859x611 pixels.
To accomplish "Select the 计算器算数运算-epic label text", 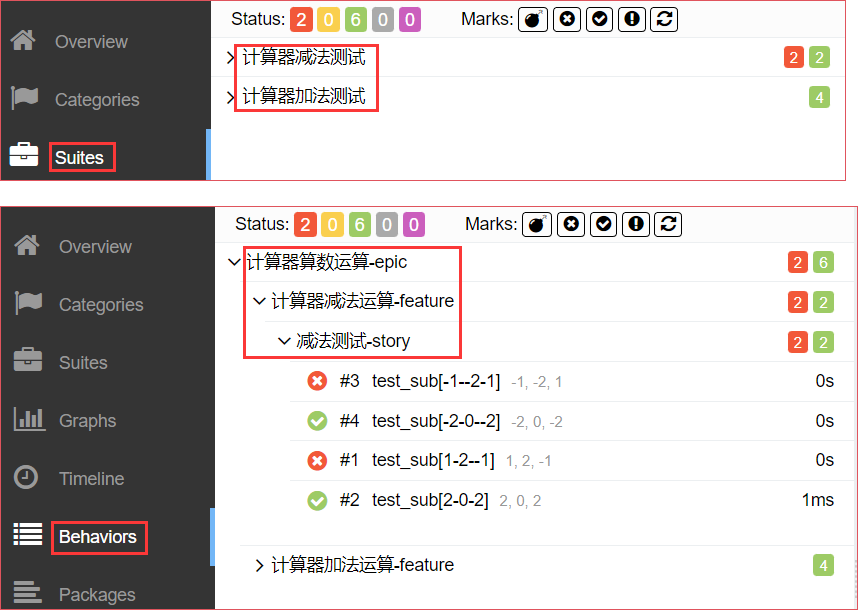I will pyautogui.click(x=327, y=262).
